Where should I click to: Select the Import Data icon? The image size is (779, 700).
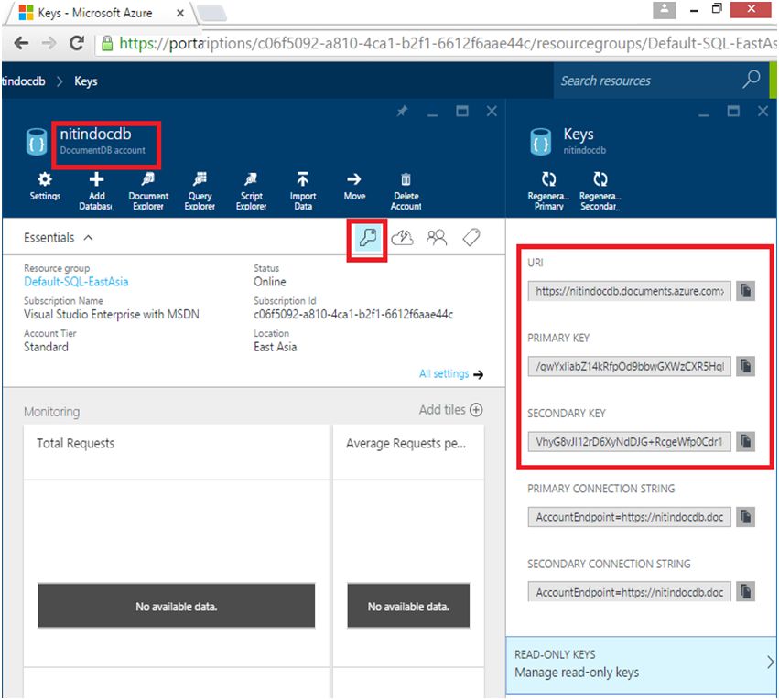pyautogui.click(x=303, y=187)
